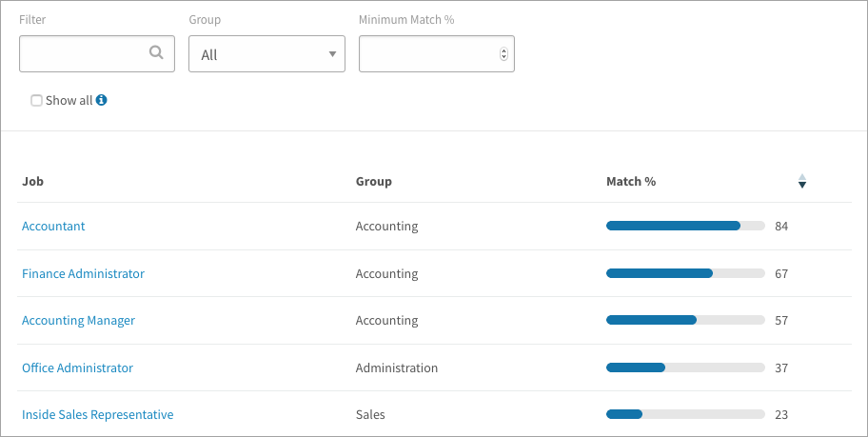This screenshot has height=437, width=868.
Task: Click the info icon beside Show all
Action: [x=101, y=100]
